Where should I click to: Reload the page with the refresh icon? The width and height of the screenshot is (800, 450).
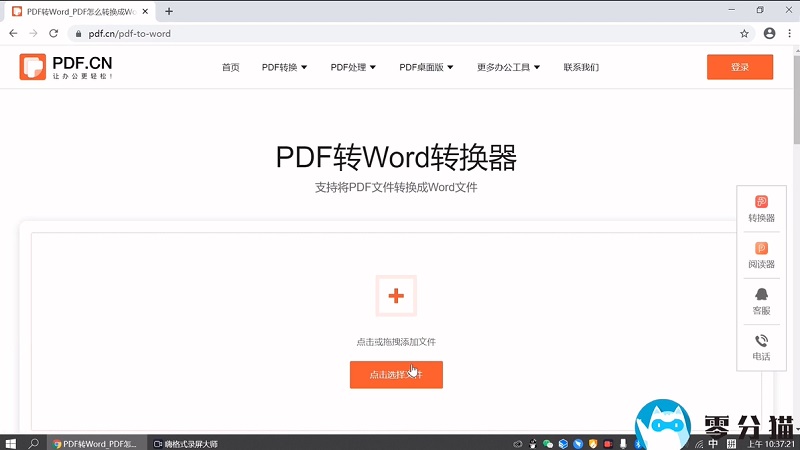tap(53, 33)
